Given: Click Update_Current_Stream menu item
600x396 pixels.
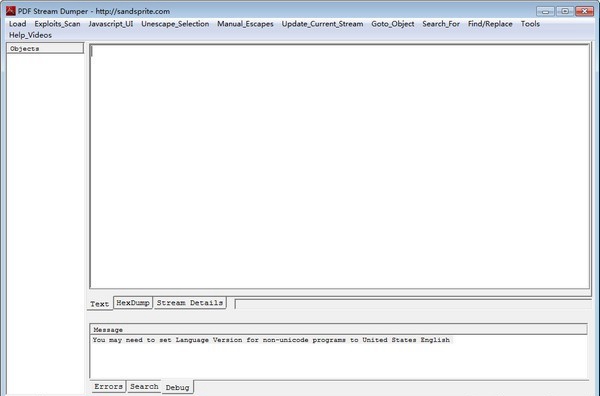Looking at the screenshot, I should coord(322,24).
